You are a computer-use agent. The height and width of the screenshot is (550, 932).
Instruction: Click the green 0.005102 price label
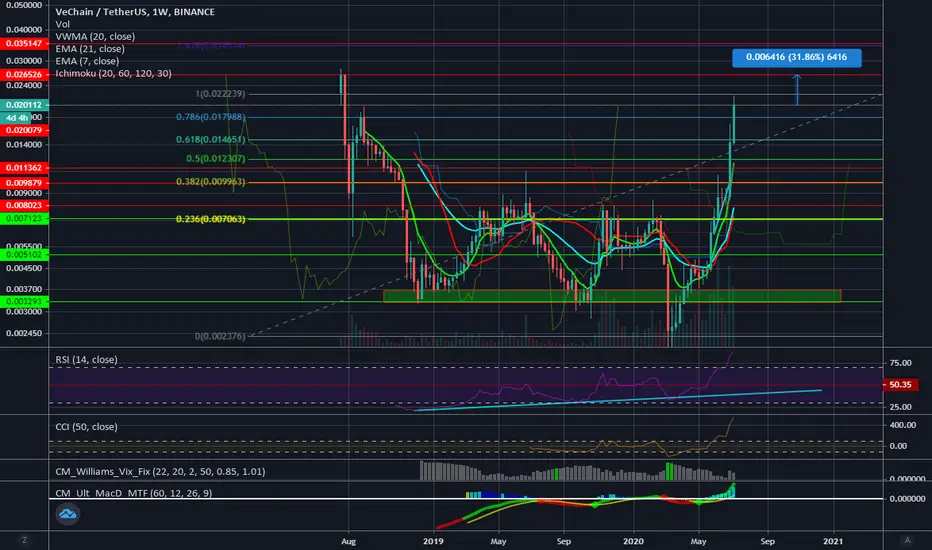(x=24, y=254)
